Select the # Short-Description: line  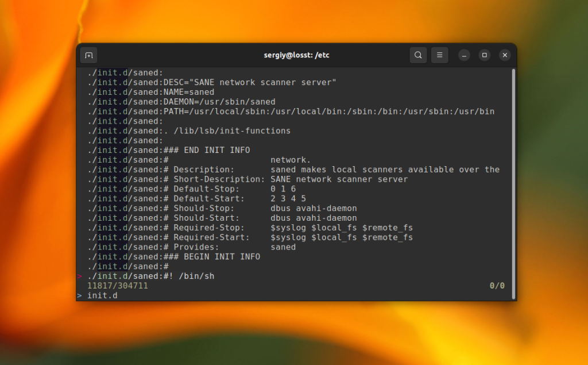click(247, 179)
